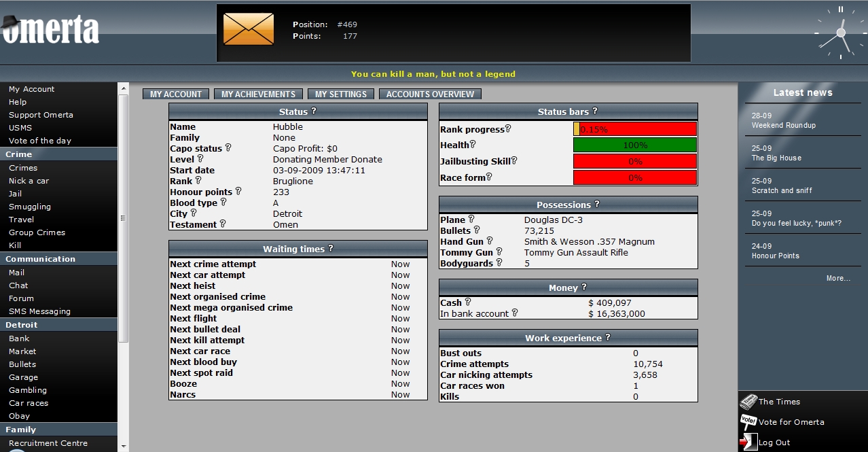This screenshot has height=452, width=868.
Task: Switch to My Achievements tab
Action: pos(258,94)
